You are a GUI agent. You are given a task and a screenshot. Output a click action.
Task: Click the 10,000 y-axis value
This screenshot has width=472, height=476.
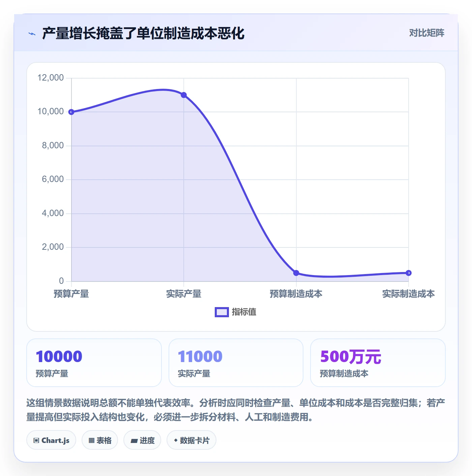[51, 112]
